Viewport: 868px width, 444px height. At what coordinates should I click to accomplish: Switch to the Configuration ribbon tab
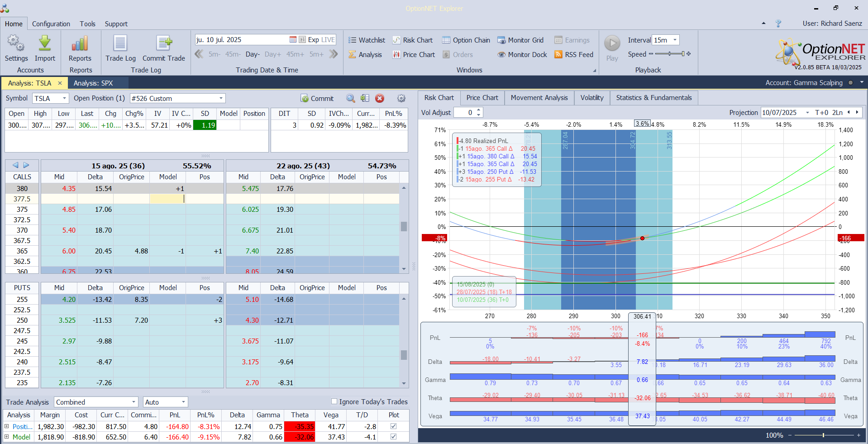pyautogui.click(x=51, y=24)
